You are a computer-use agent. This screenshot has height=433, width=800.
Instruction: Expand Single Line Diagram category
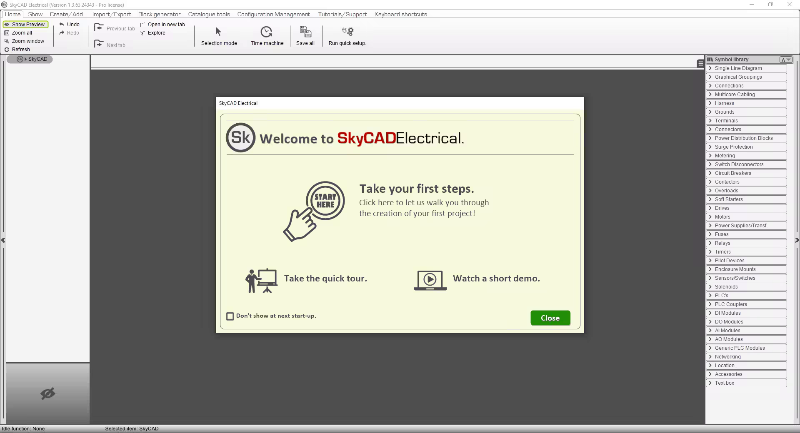pyautogui.click(x=739, y=68)
